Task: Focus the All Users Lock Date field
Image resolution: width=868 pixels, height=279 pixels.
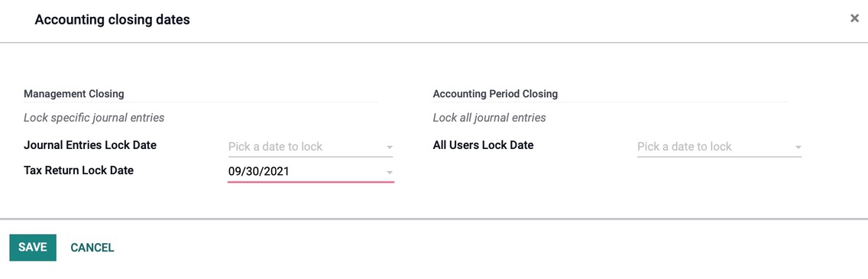Action: pyautogui.click(x=719, y=147)
